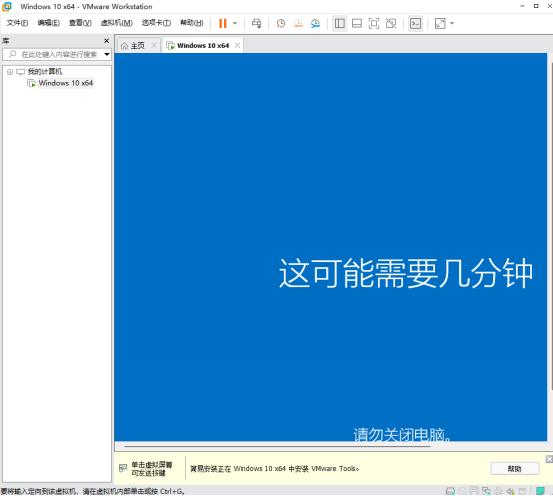
Task: Select Windows 10 x64 in the library tree
Action: (66, 83)
